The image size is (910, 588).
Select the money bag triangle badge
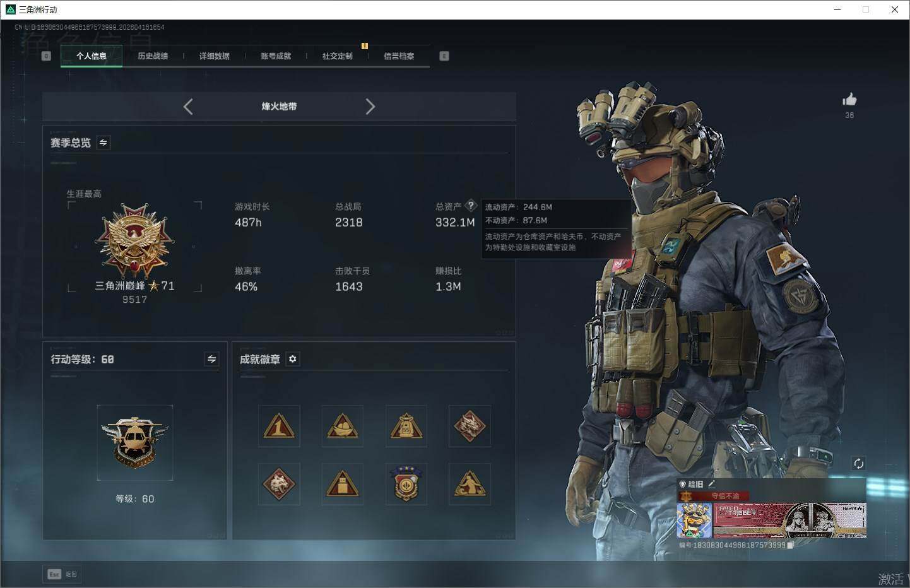[x=406, y=426]
